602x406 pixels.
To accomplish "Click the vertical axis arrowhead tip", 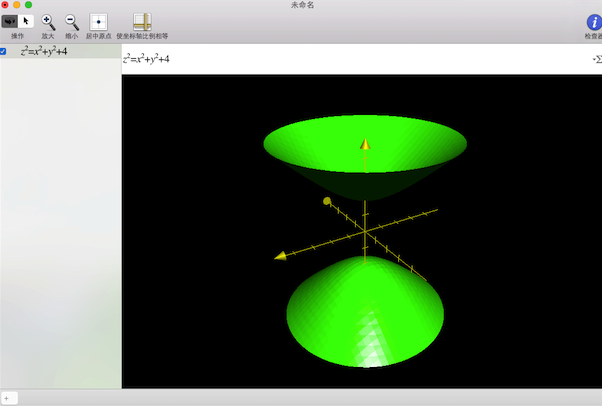I will pyautogui.click(x=365, y=144).
